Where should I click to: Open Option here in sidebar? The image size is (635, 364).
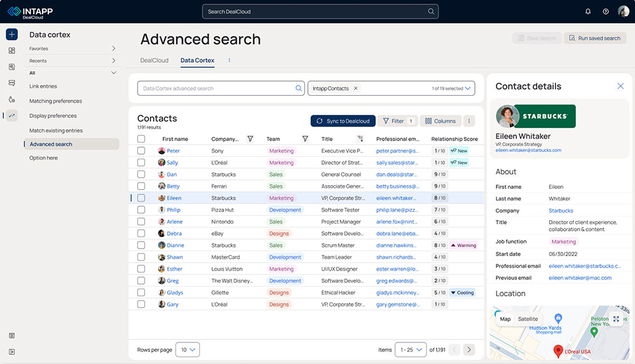point(43,158)
